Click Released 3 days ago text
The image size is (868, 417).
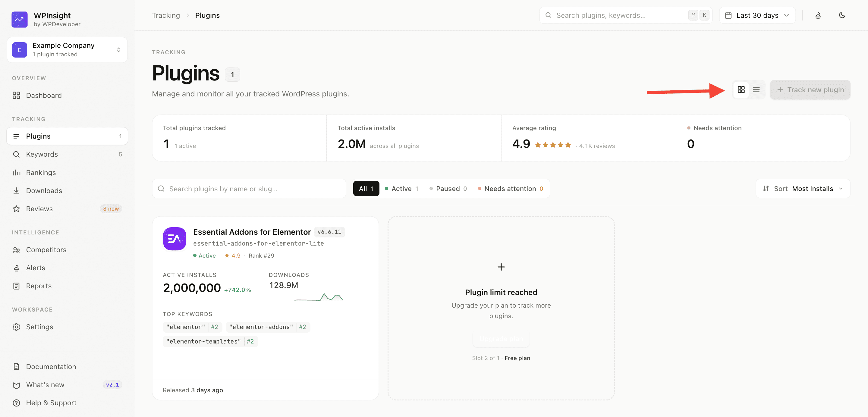[193, 390]
